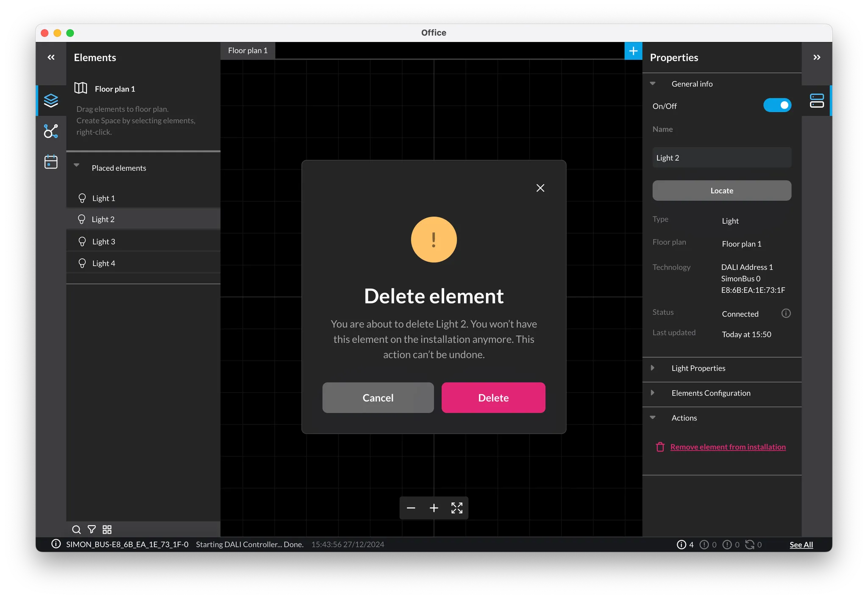
Task: Click the Light type value
Action: click(730, 221)
